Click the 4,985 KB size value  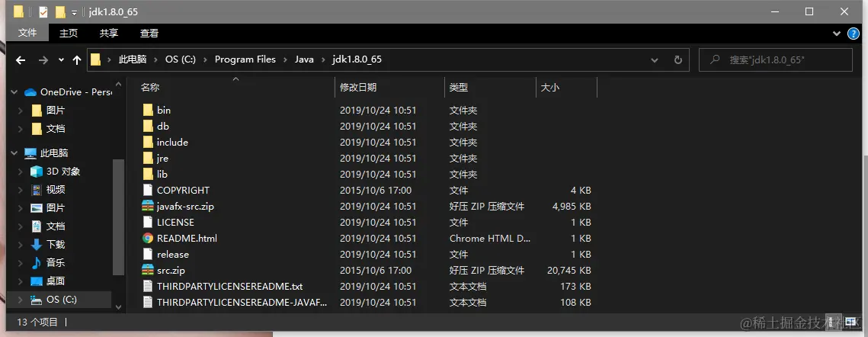pos(572,206)
